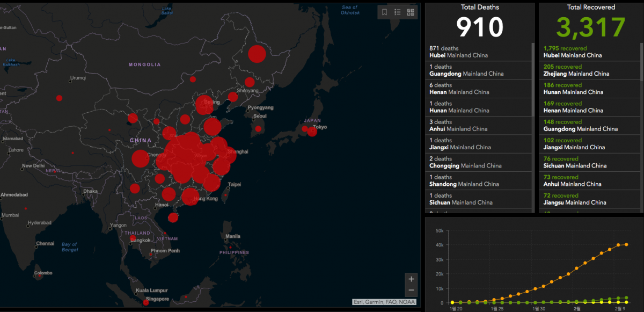644x312 pixels.
Task: Click Esri, Garmin, FAO, NOAA attribution
Action: (x=384, y=302)
